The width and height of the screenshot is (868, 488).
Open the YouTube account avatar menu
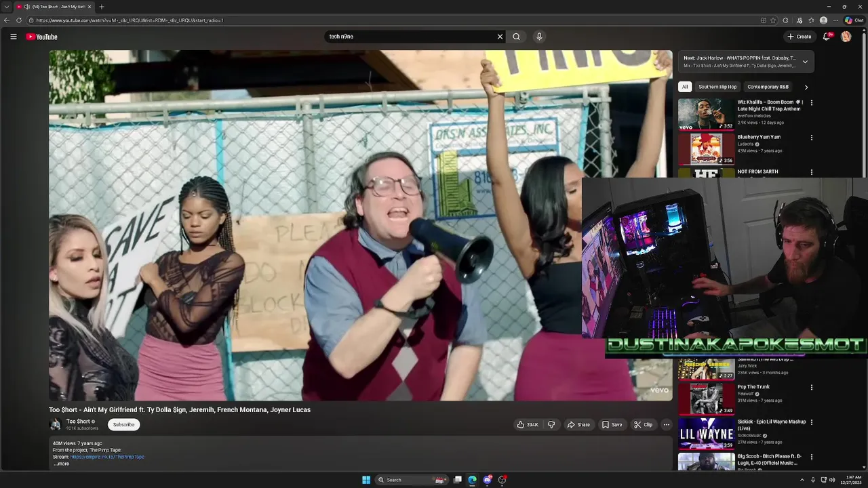pyautogui.click(x=846, y=37)
